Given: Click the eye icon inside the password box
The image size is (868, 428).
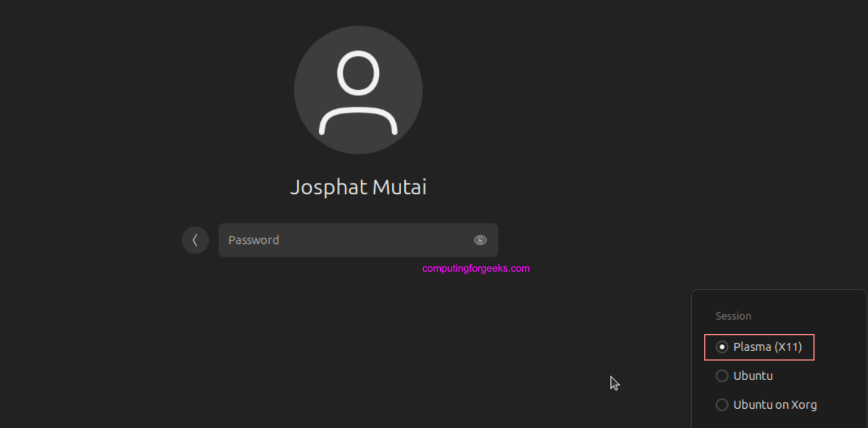Looking at the screenshot, I should 480,240.
